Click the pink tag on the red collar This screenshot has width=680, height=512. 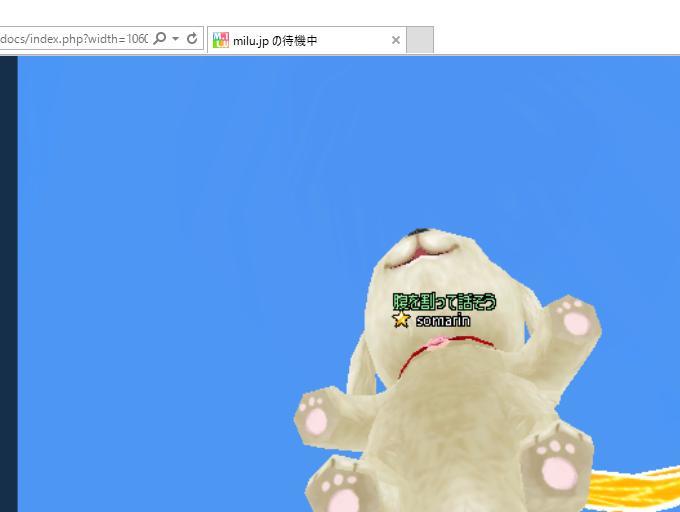pyautogui.click(x=438, y=344)
